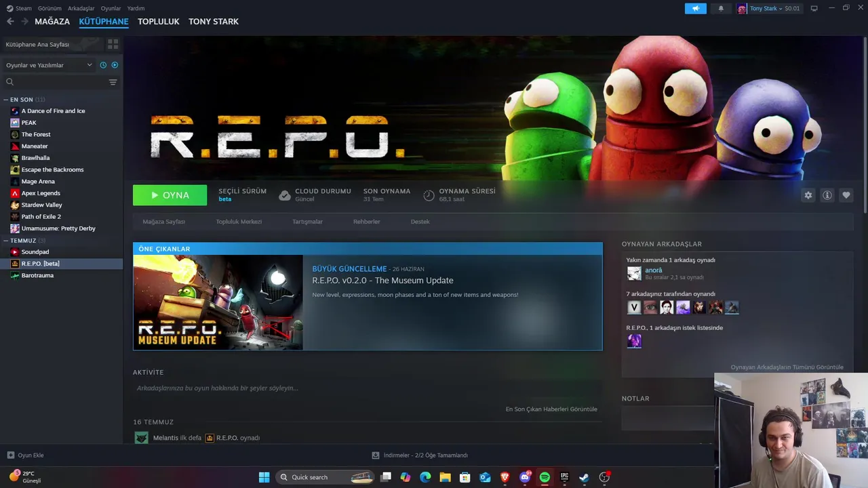Screen dimensions: 868x488
Task: Open R.E.P.O. settings gear
Action: 808,195
